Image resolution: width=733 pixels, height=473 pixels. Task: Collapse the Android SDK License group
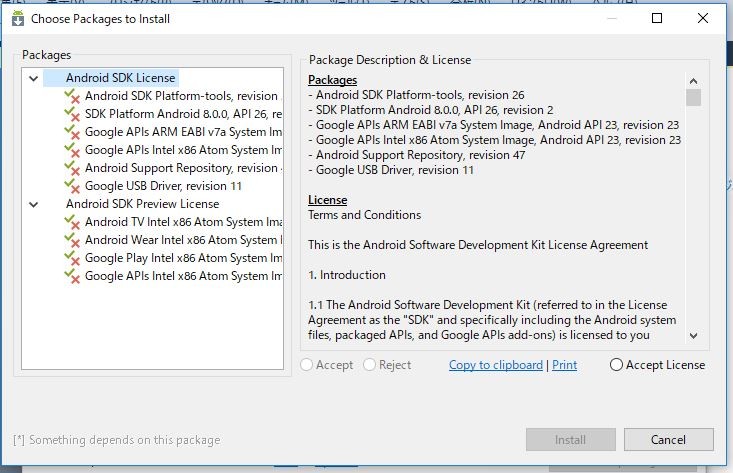(x=34, y=78)
